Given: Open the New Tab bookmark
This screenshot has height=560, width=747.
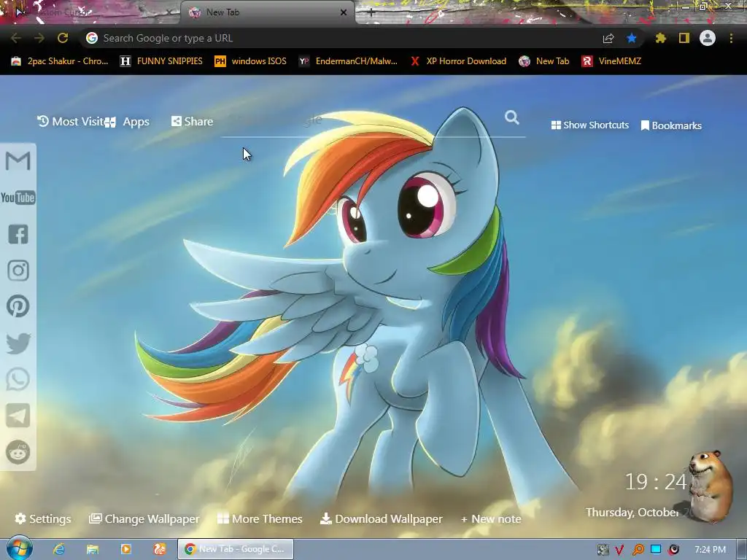Looking at the screenshot, I should (544, 61).
